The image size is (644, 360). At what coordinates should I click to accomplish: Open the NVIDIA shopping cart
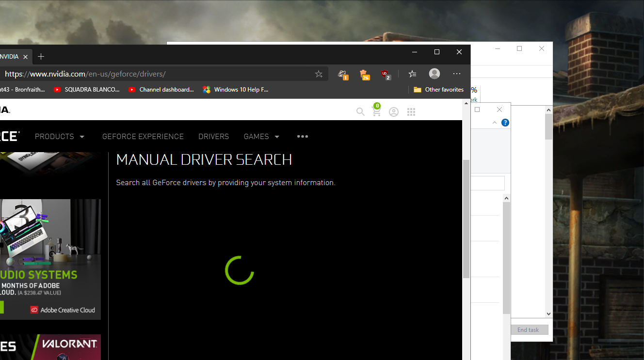[x=376, y=111]
